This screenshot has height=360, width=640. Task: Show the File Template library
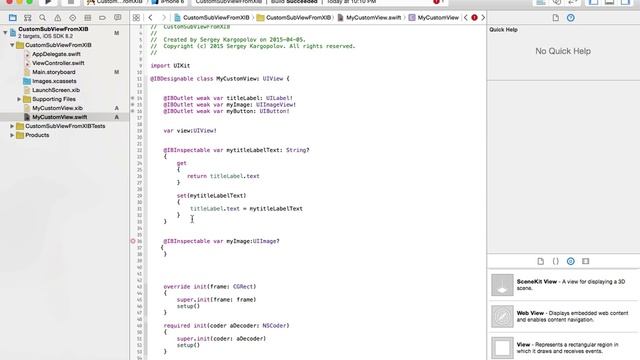540,261
